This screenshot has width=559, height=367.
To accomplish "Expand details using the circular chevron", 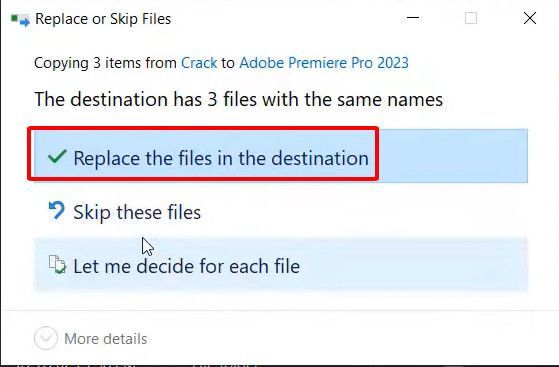I will [x=46, y=338].
